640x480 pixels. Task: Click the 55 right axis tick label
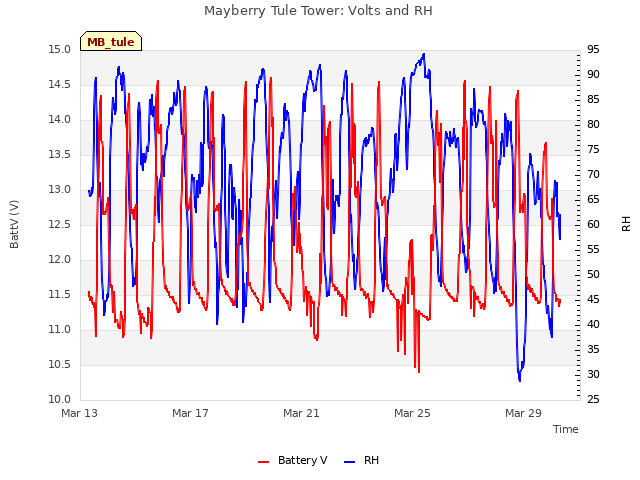click(x=593, y=249)
